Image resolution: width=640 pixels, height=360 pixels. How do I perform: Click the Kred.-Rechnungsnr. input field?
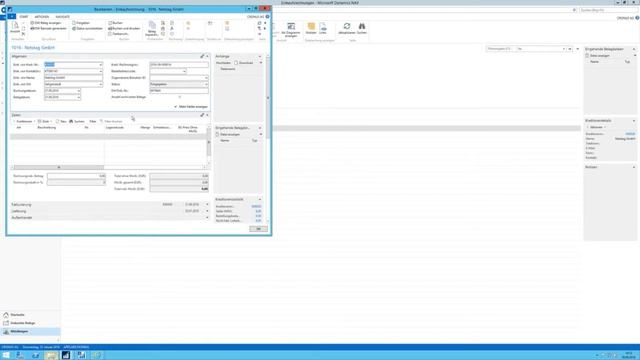coord(179,64)
